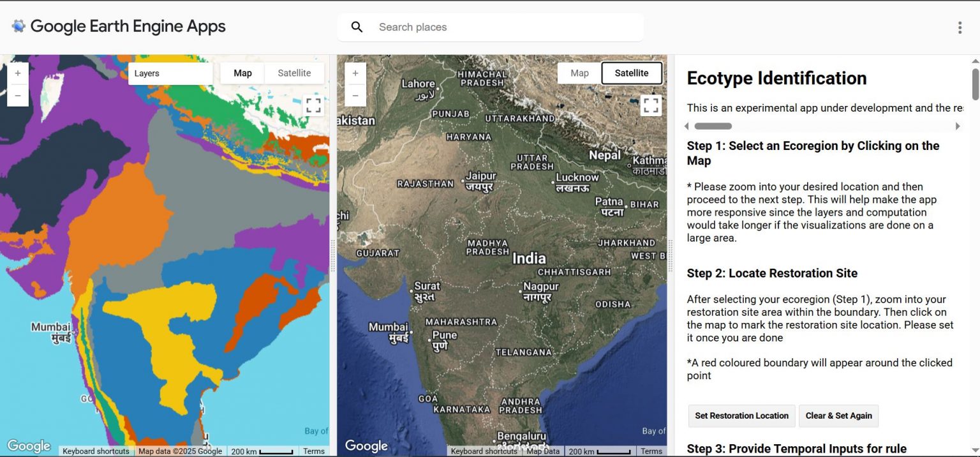980x457 pixels.
Task: Toggle fullscreen on the left map
Action: click(313, 105)
